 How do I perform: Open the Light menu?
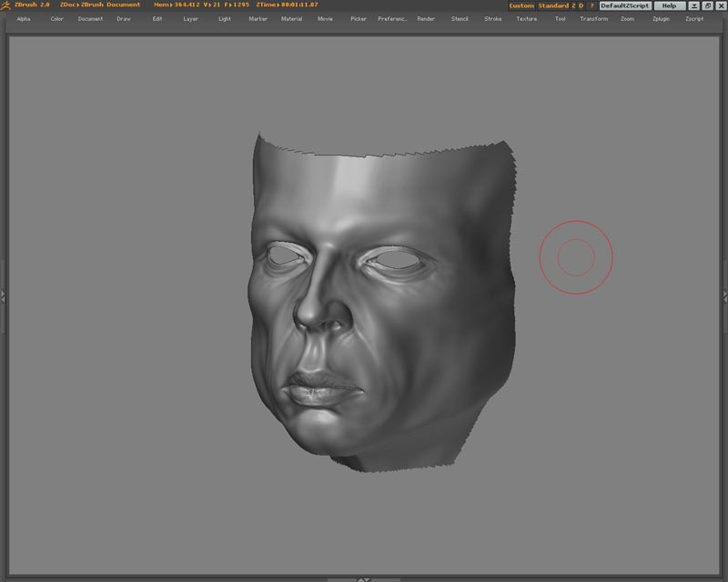225,19
